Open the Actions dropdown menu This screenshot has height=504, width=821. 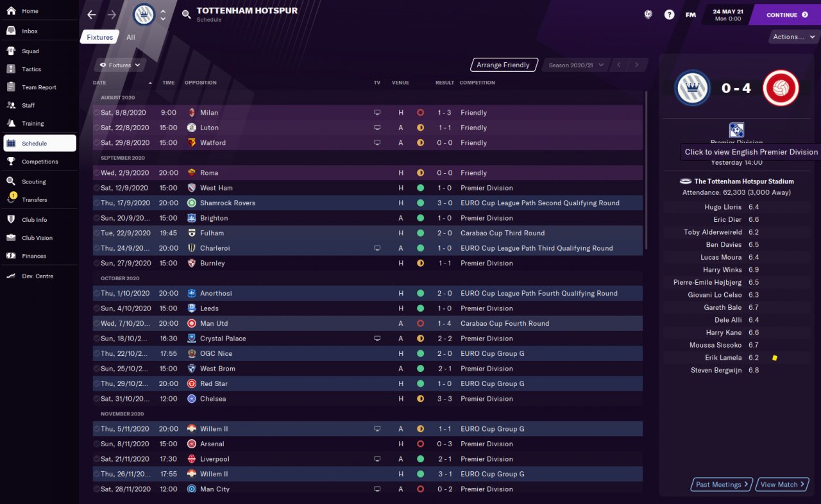[x=793, y=37]
